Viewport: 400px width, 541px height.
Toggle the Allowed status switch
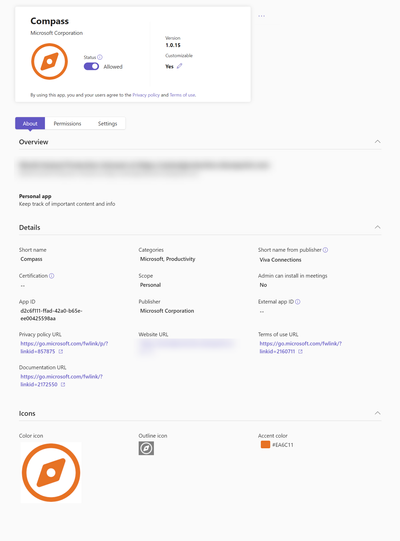(91, 67)
